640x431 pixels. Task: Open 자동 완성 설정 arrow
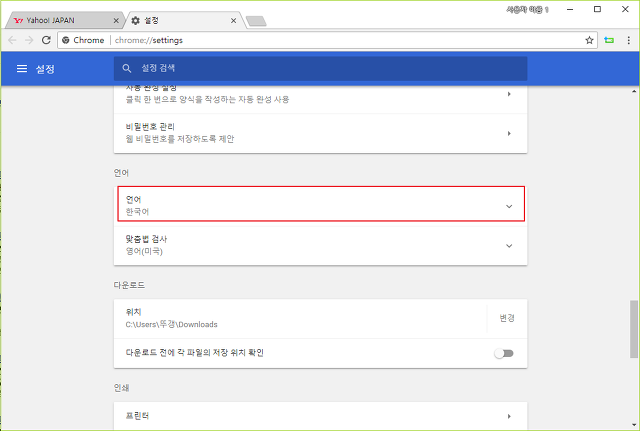(x=509, y=94)
